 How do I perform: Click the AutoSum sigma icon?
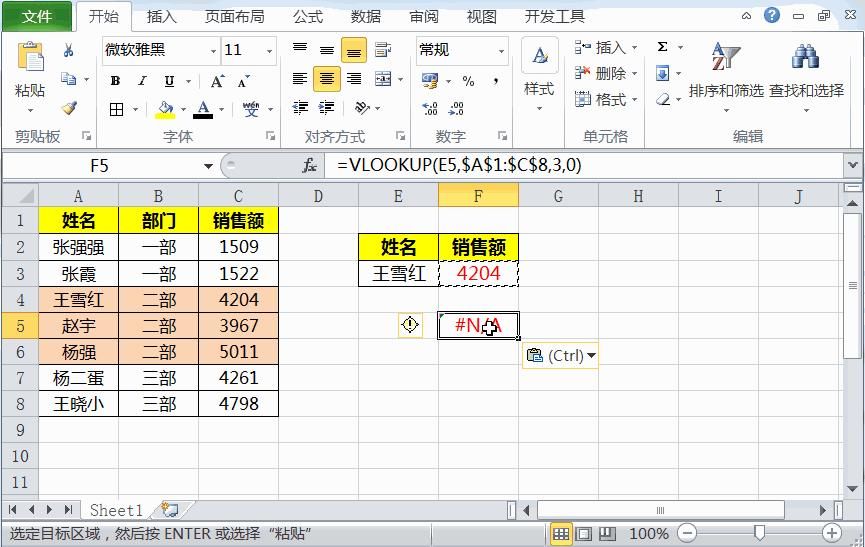point(663,47)
